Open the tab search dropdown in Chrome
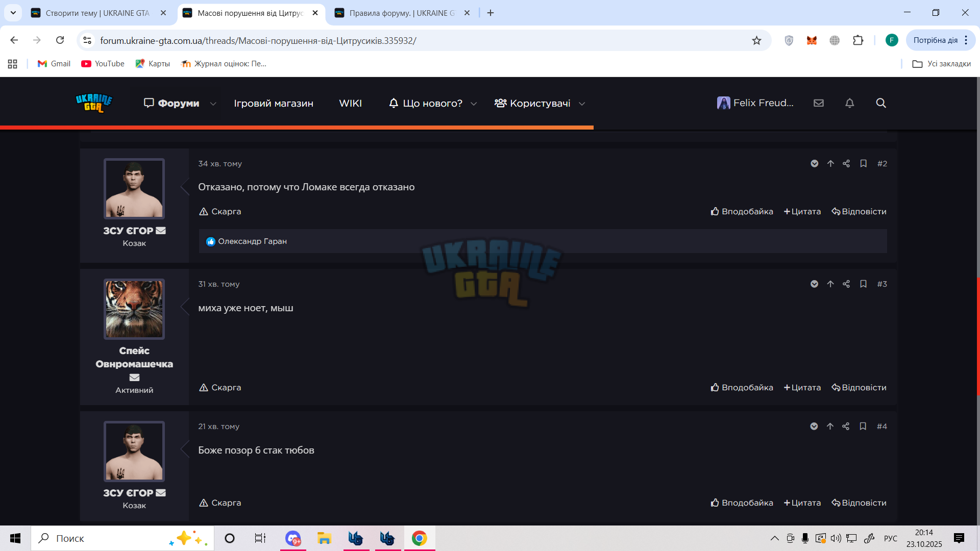The width and height of the screenshot is (980, 551). [13, 13]
